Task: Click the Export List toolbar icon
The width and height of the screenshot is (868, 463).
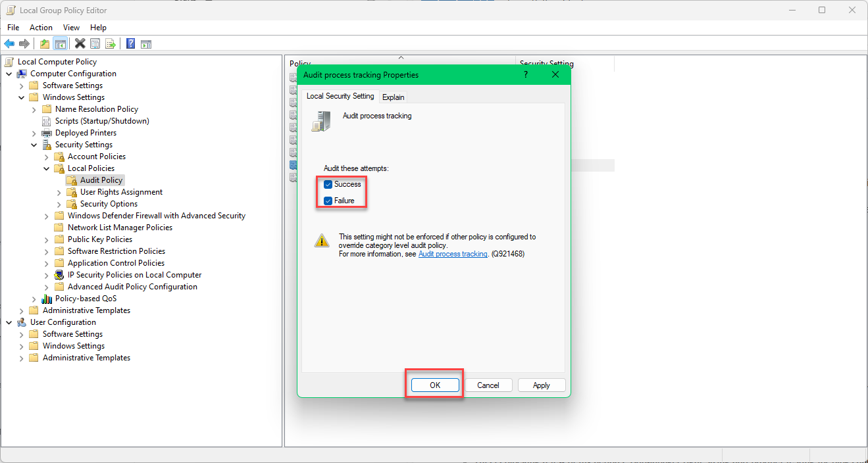Action: click(x=111, y=43)
